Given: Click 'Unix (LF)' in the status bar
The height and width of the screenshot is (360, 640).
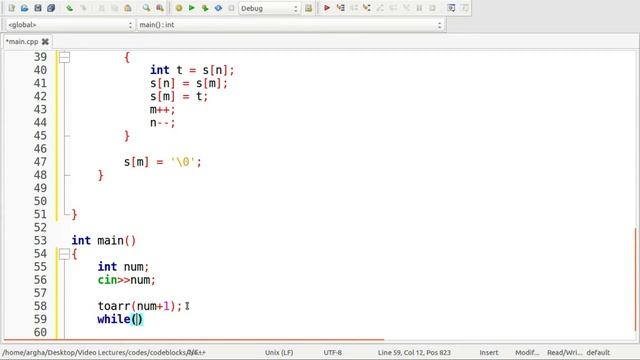Looking at the screenshot, I should point(279,352).
